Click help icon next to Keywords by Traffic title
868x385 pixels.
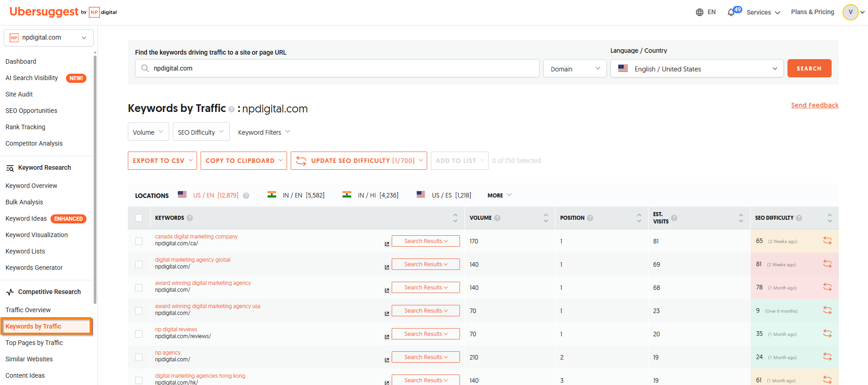(232, 109)
